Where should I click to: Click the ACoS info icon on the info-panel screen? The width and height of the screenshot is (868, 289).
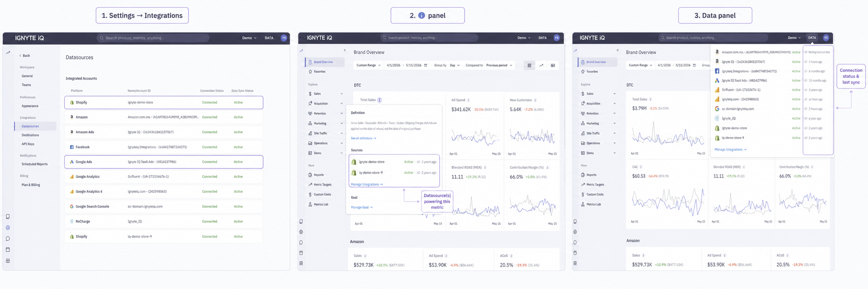512,256
